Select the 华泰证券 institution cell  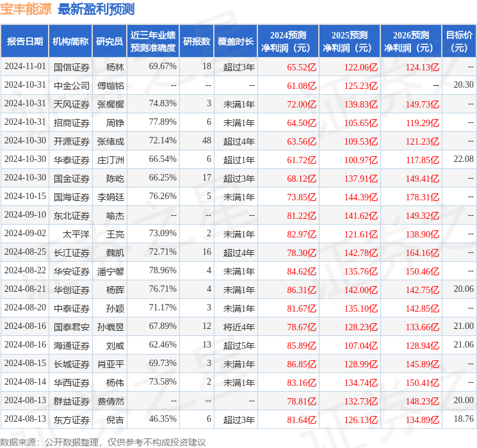point(72,160)
